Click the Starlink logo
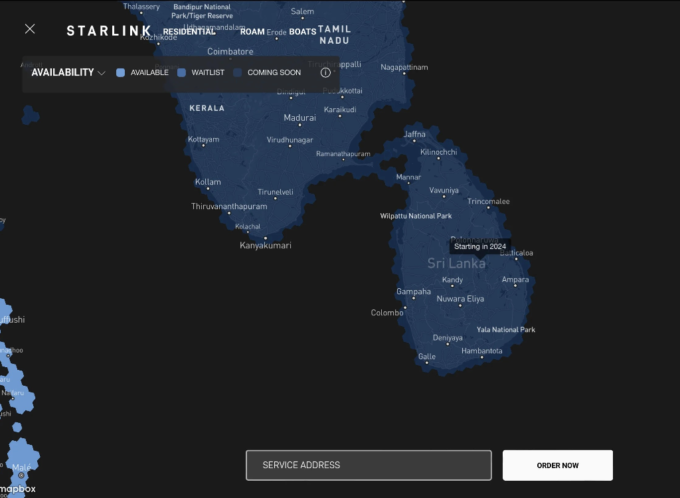 coord(108,31)
